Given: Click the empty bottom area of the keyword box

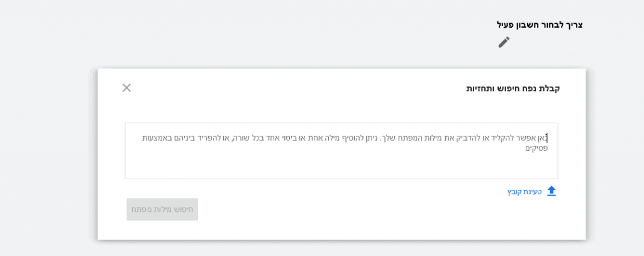Looking at the screenshot, I should pos(341,167).
